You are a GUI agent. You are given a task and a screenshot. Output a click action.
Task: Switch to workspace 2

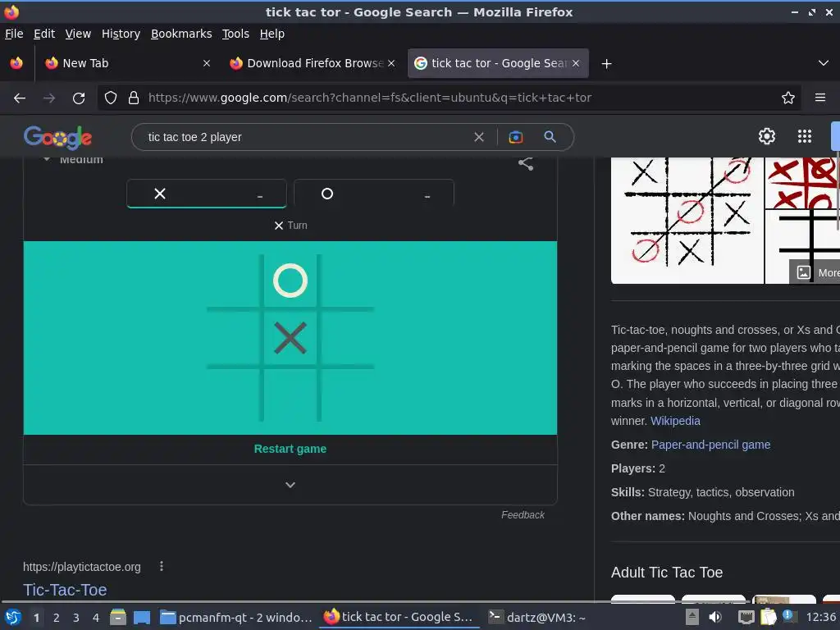pyautogui.click(x=57, y=618)
